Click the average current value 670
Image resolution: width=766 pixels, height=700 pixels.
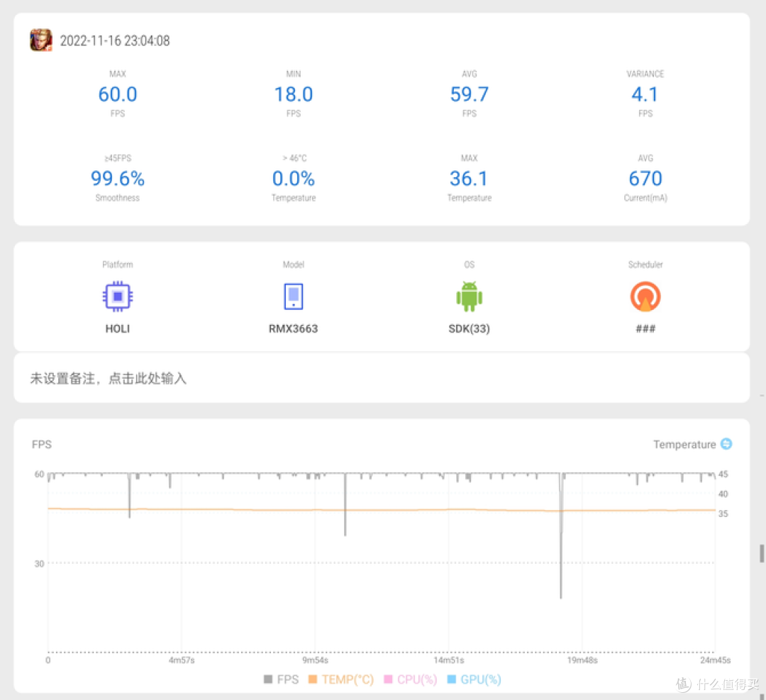point(645,178)
